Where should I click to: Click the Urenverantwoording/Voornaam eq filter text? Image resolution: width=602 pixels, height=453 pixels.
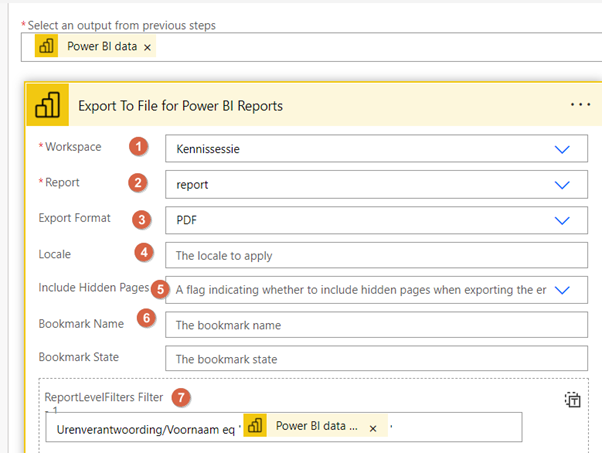[x=146, y=429]
